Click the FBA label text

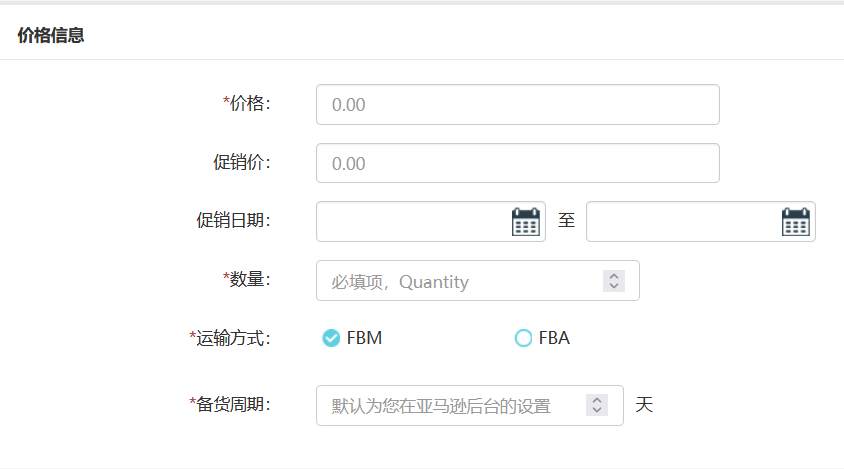click(554, 338)
